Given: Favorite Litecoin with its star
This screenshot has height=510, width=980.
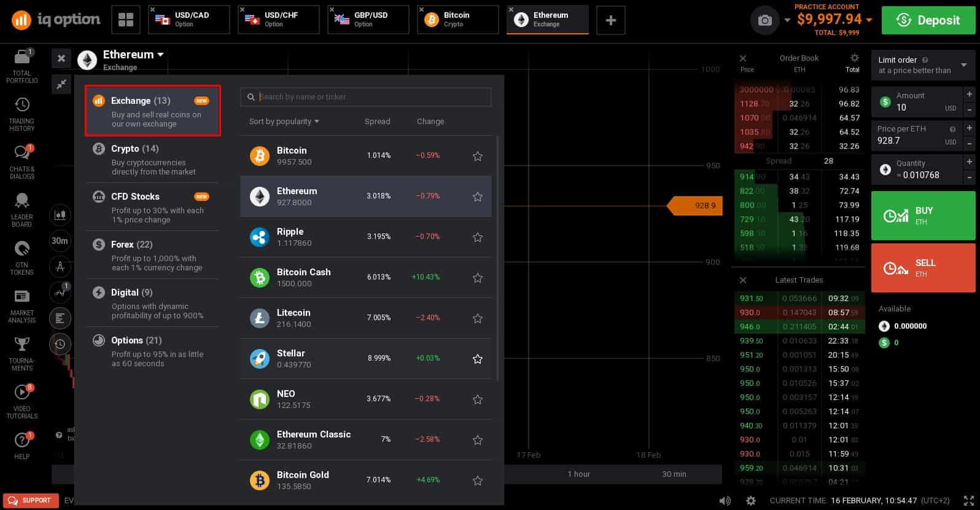Looking at the screenshot, I should click(x=478, y=318).
